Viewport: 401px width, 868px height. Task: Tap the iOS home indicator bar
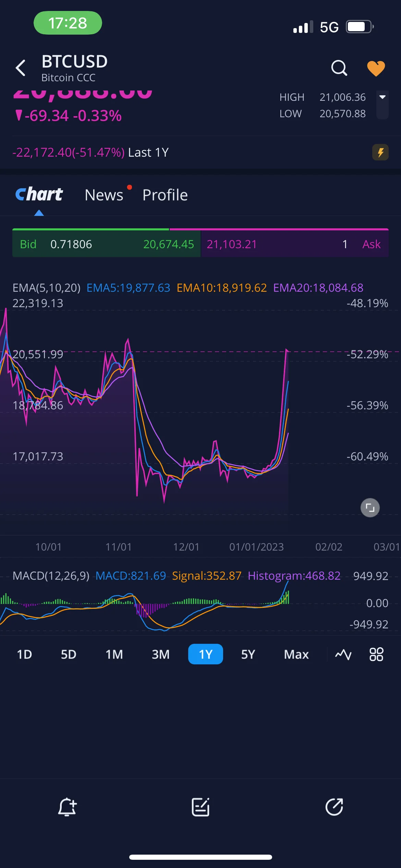(200, 857)
